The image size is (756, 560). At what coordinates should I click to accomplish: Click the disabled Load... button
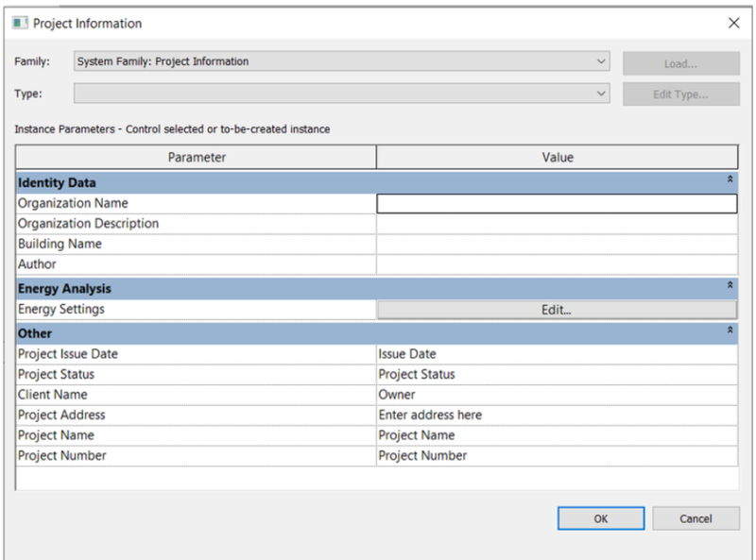tap(680, 63)
